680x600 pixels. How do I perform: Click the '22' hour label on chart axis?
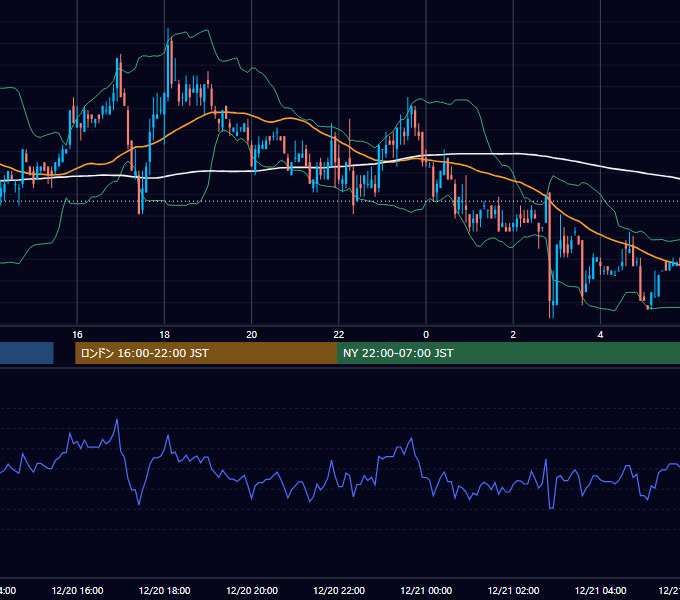click(x=339, y=335)
